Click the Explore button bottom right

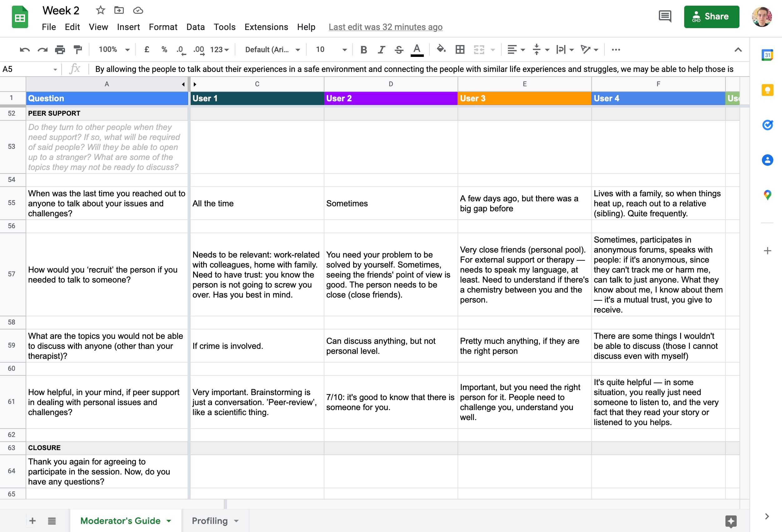(x=731, y=521)
